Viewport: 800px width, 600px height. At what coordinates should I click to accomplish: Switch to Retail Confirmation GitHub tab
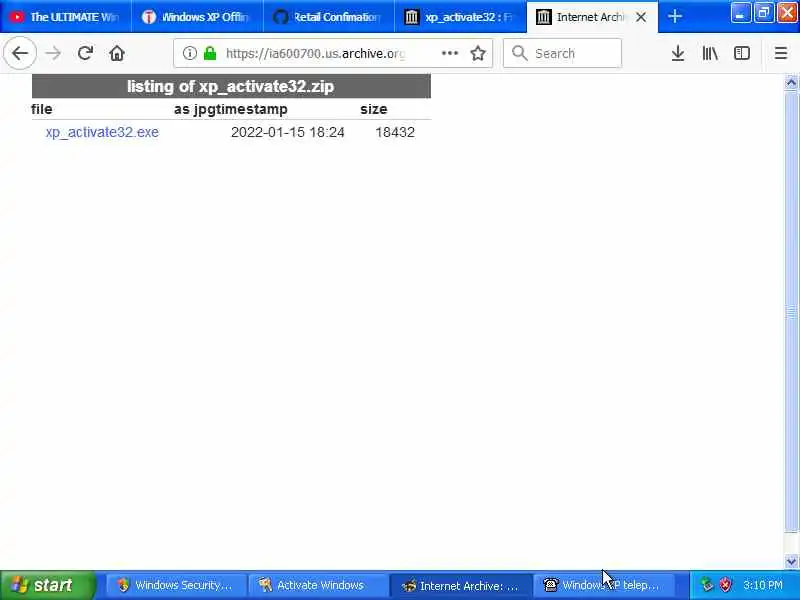coord(329,17)
